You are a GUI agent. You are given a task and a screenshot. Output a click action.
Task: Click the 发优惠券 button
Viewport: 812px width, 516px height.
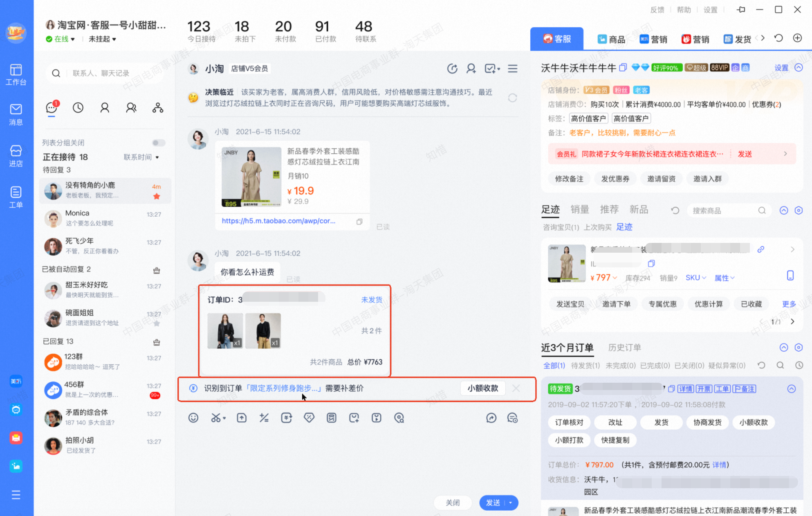pyautogui.click(x=615, y=179)
